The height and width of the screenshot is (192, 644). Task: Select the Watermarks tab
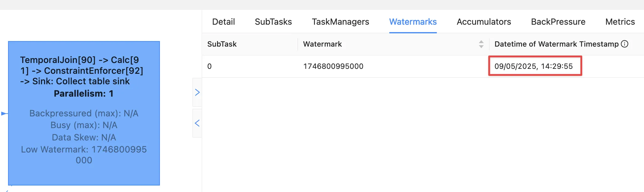pos(413,22)
